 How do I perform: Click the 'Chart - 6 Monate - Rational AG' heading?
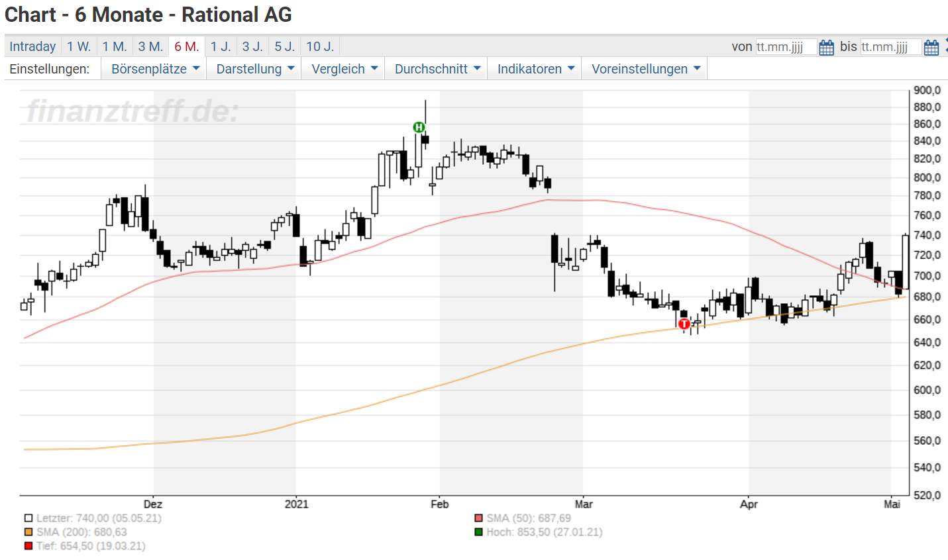(148, 15)
